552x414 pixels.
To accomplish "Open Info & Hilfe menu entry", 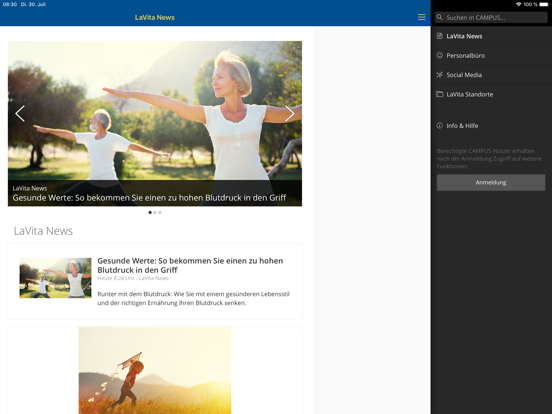I will click(491, 126).
